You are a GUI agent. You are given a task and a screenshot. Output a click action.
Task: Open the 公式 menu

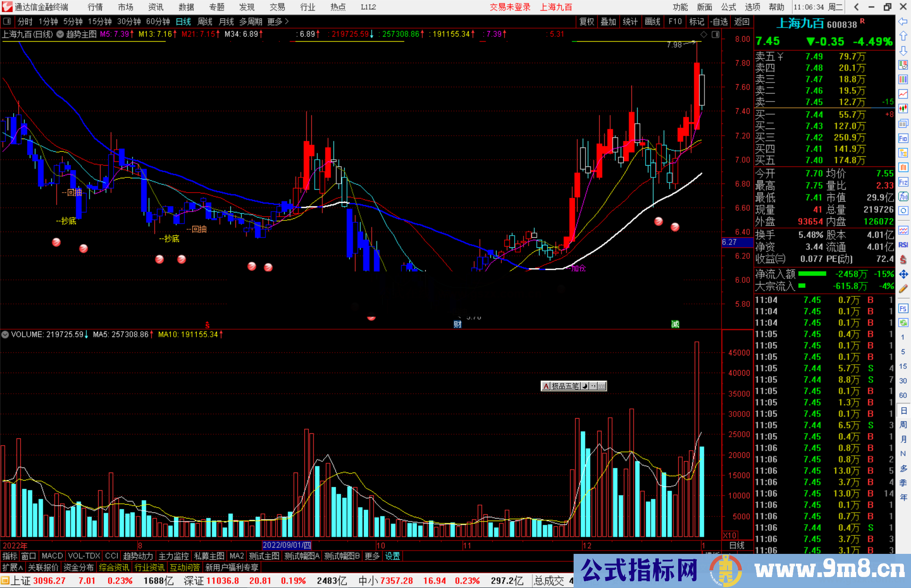tap(728, 7)
